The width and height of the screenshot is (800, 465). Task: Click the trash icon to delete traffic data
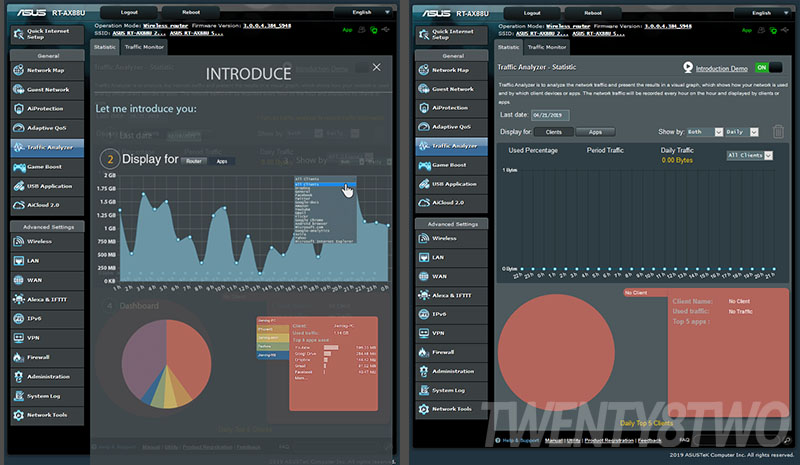click(x=778, y=132)
